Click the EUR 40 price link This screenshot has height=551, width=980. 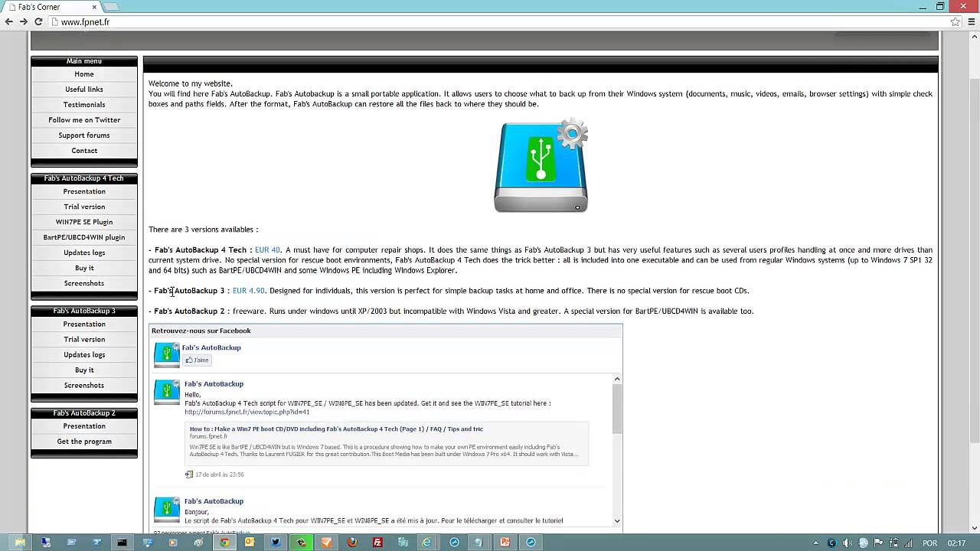tap(267, 250)
